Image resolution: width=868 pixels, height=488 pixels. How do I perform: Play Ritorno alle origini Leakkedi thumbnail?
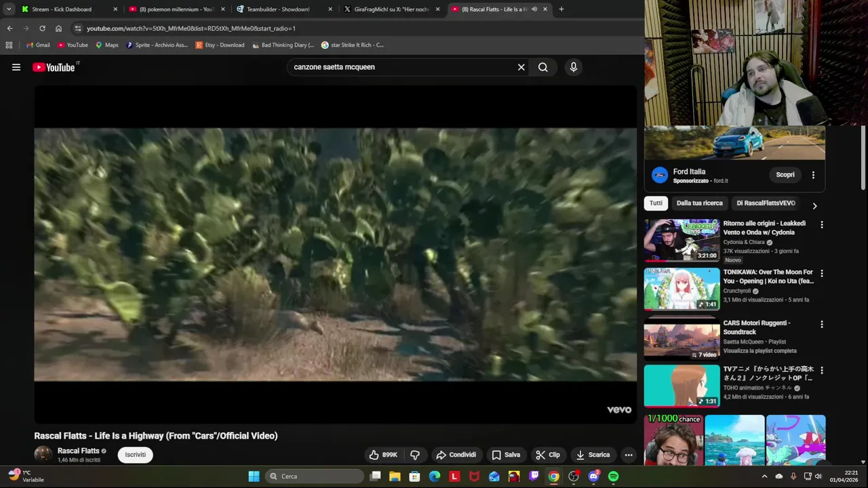pos(682,240)
